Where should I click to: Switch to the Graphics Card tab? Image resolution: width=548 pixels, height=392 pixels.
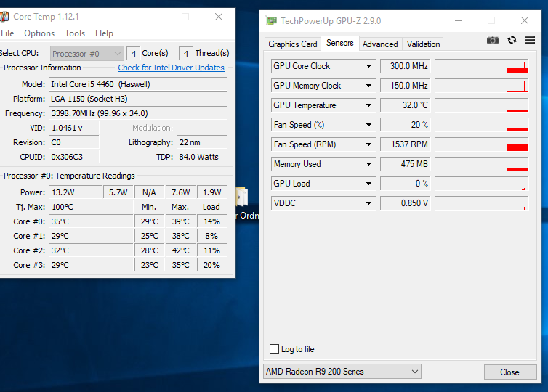pos(292,44)
